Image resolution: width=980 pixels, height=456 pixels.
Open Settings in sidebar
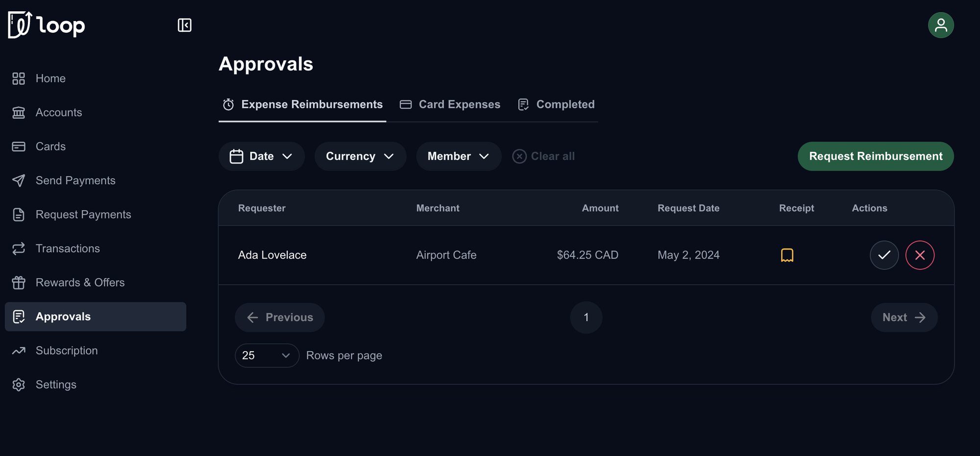click(x=96, y=385)
